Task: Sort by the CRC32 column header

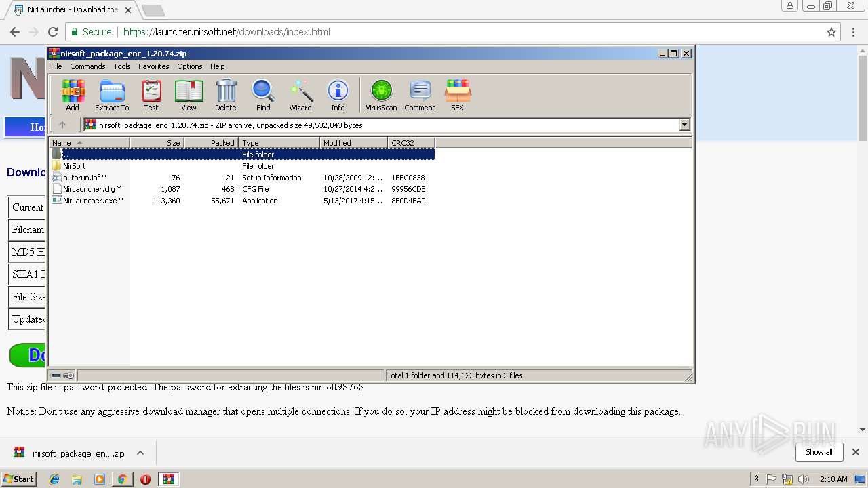Action: [412, 143]
